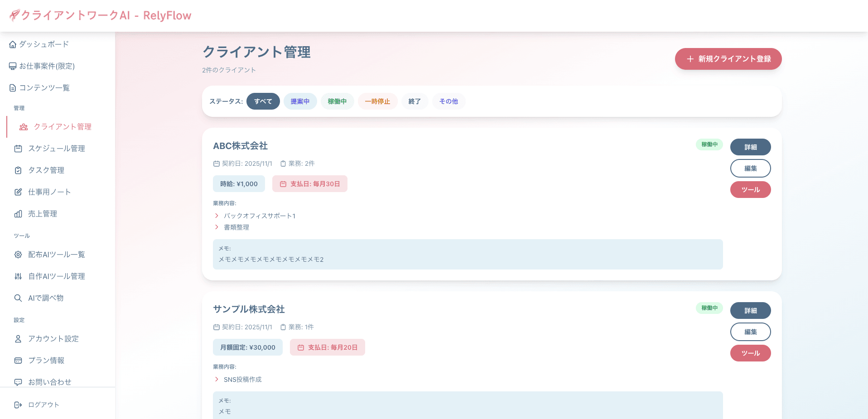Viewport: 868px width, 419px height.
Task: Click the ログアウト icon
Action: (18, 405)
